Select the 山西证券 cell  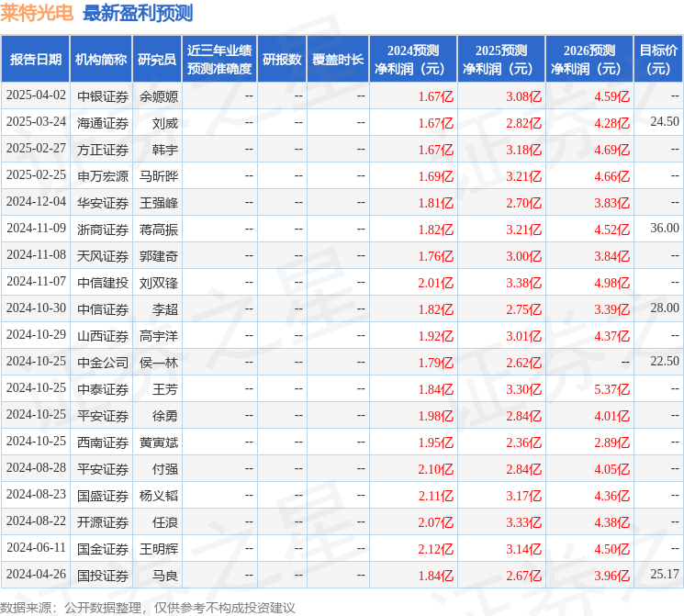(103, 336)
